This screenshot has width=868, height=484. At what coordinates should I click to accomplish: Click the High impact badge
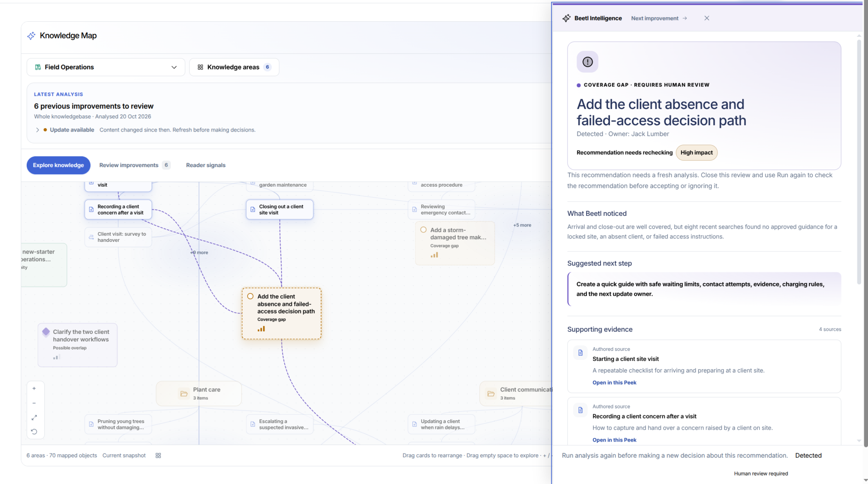pos(696,153)
